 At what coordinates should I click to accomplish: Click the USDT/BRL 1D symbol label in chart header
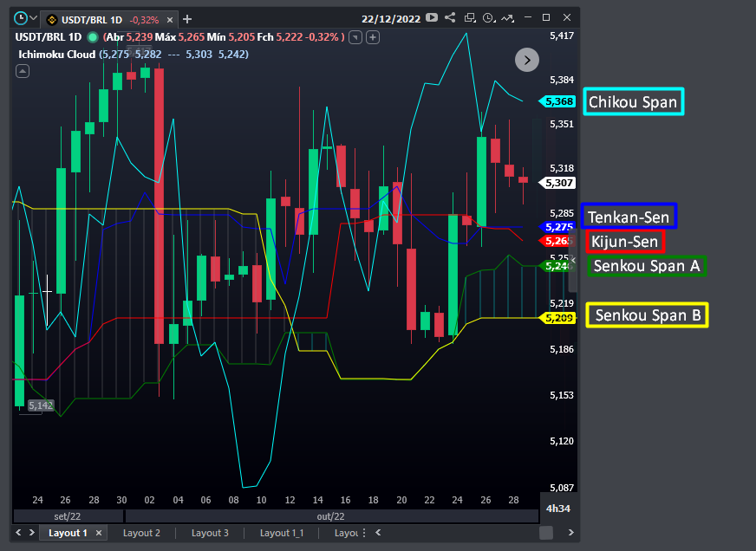click(x=49, y=37)
